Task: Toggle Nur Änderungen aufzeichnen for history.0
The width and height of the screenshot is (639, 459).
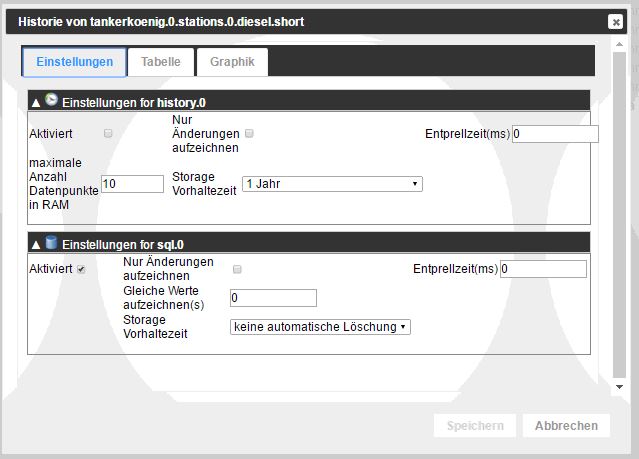Action: [x=250, y=133]
